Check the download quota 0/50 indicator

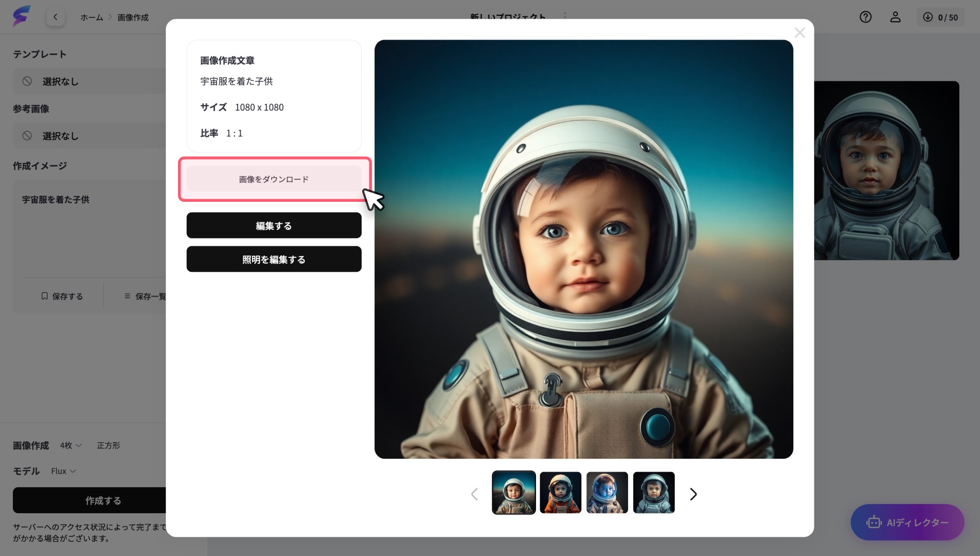coord(941,17)
